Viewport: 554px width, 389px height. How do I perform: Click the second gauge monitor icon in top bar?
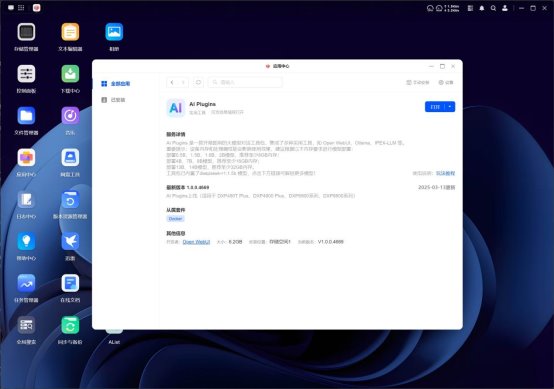pos(439,8)
